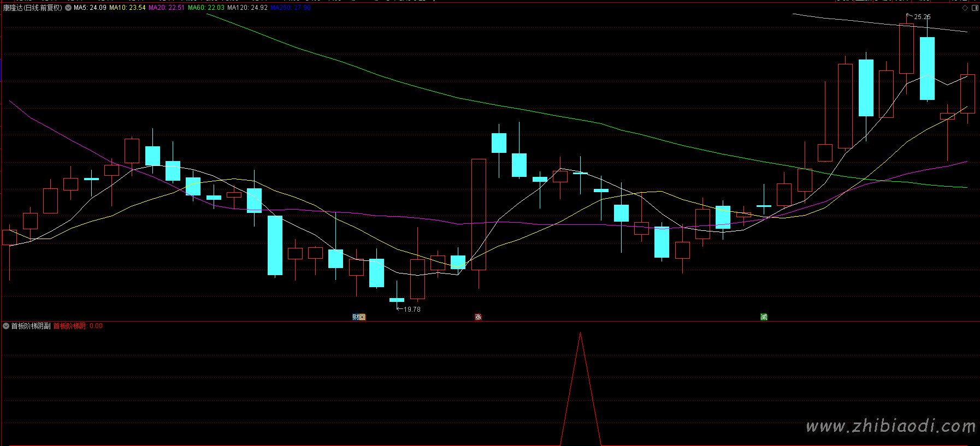Click the green 减 event marker icon
Viewport: 980px width, 446px height.
coord(764,317)
